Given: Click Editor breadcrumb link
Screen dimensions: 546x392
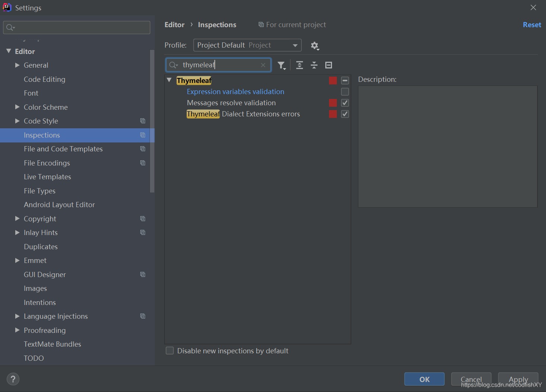Looking at the screenshot, I should coord(175,25).
